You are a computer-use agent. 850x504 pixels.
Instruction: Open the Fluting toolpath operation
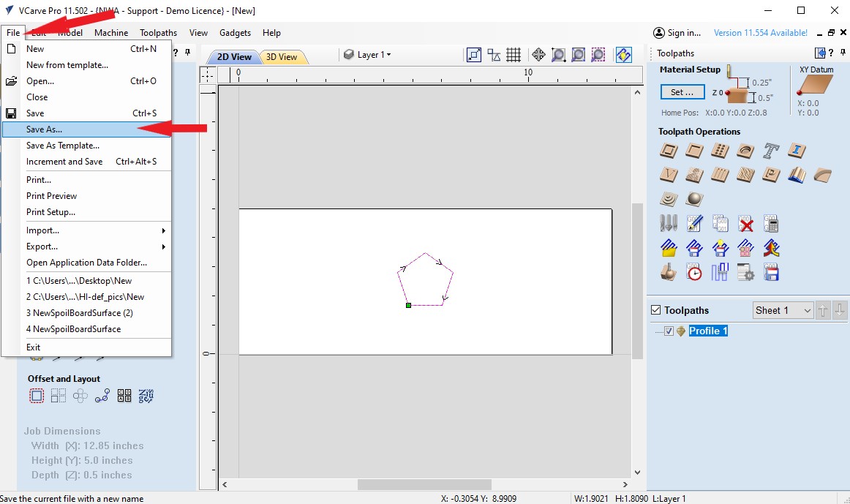[719, 175]
